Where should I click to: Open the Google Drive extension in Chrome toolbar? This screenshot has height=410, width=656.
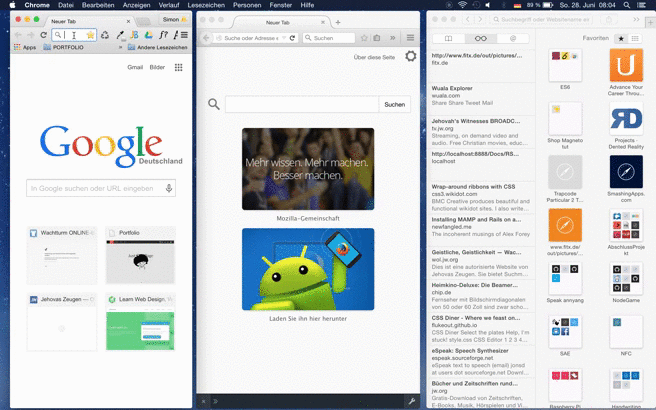148,35
